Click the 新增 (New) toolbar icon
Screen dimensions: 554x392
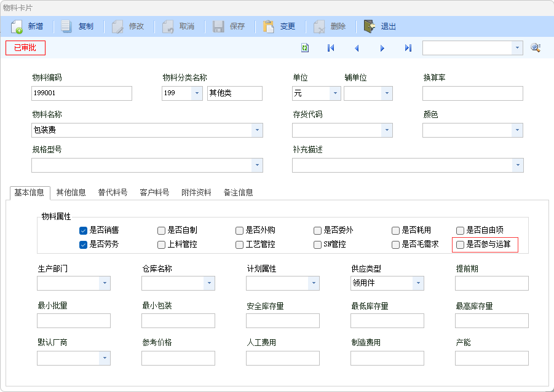coord(17,26)
